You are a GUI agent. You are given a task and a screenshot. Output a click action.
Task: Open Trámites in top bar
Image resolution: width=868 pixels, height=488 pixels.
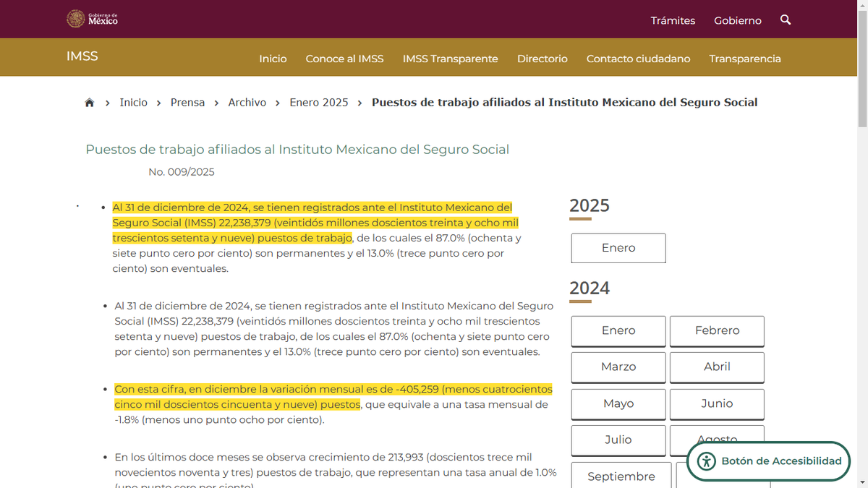click(673, 20)
